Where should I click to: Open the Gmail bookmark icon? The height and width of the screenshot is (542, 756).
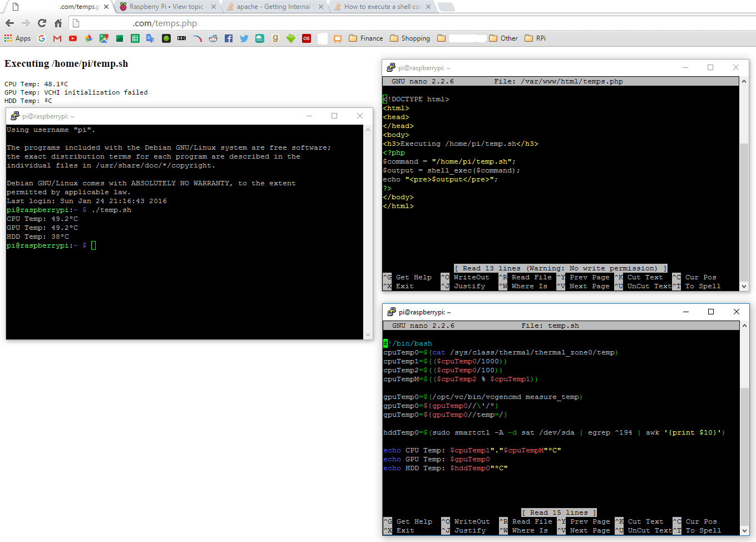click(x=57, y=38)
